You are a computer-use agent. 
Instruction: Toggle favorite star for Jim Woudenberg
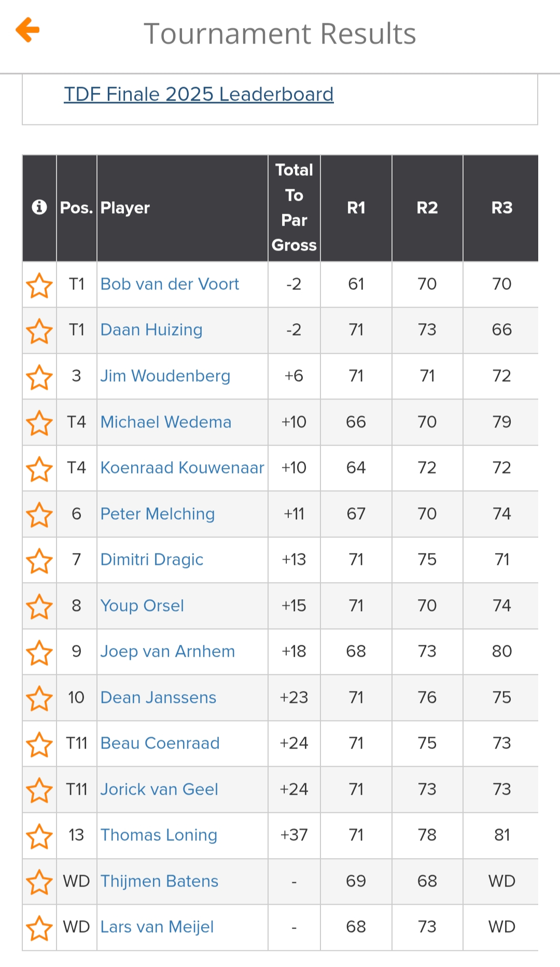coord(39,377)
